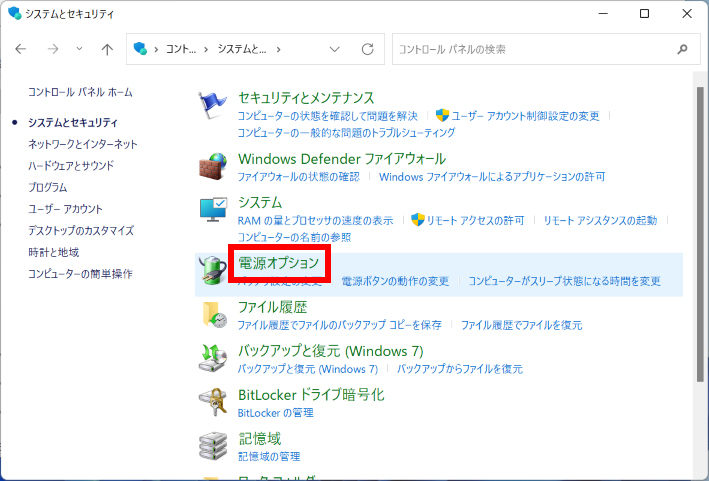Select システムとセキュリティ in sidebar
The width and height of the screenshot is (709, 481).
73,123
